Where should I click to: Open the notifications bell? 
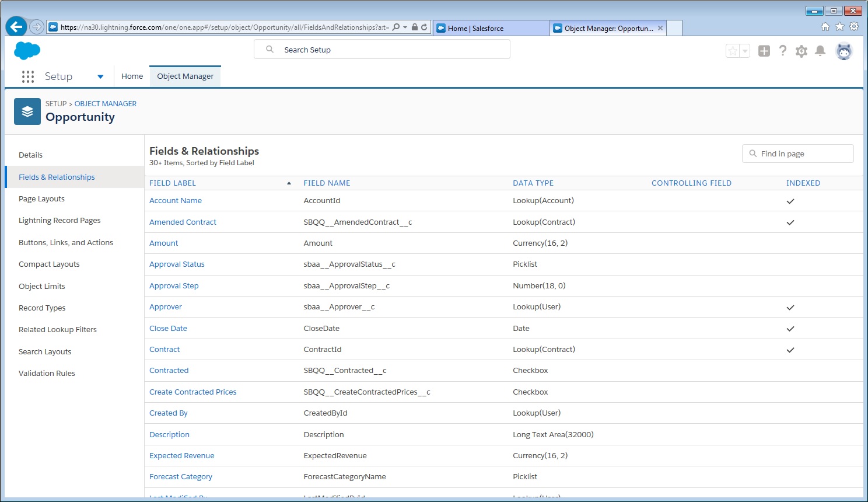click(x=820, y=51)
